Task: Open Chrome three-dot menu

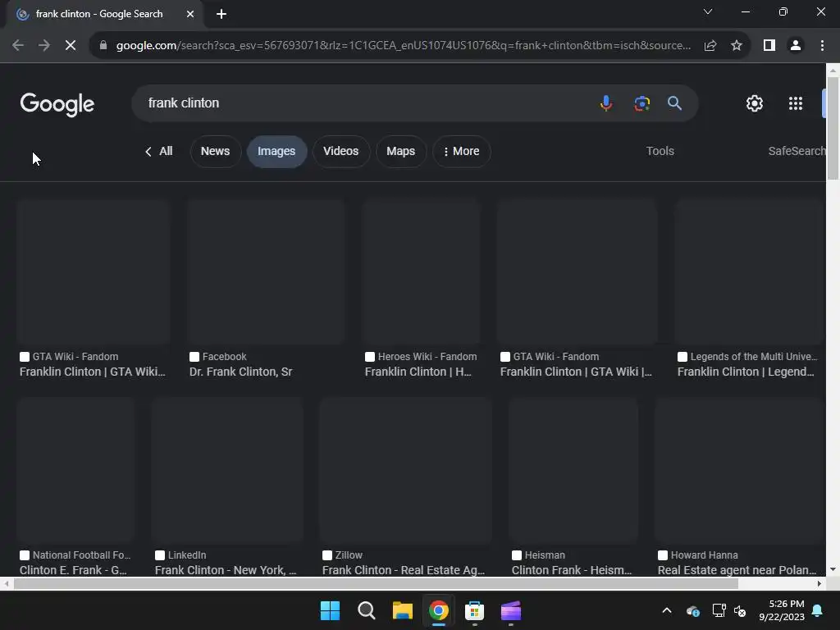Action: (822, 46)
